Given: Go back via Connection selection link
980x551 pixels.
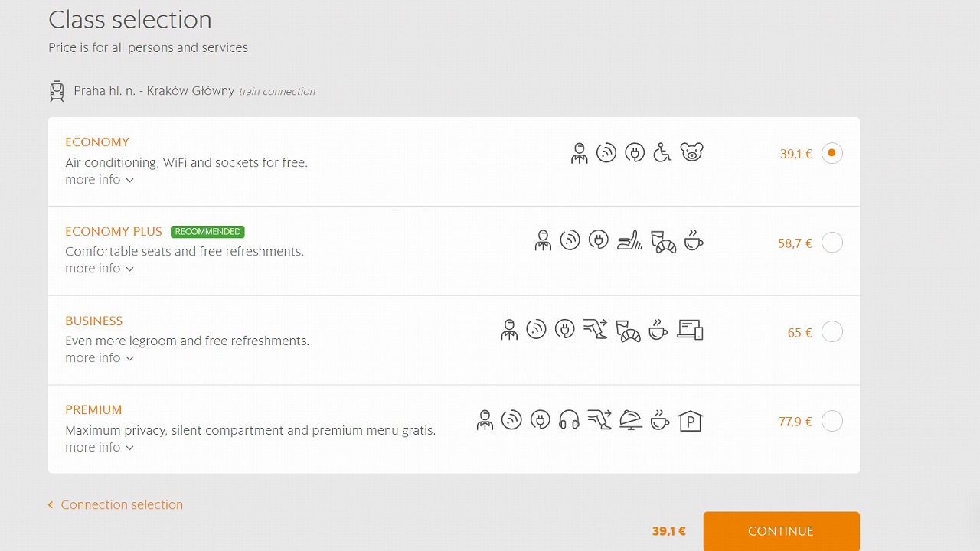Looking at the screenshot, I should [116, 505].
